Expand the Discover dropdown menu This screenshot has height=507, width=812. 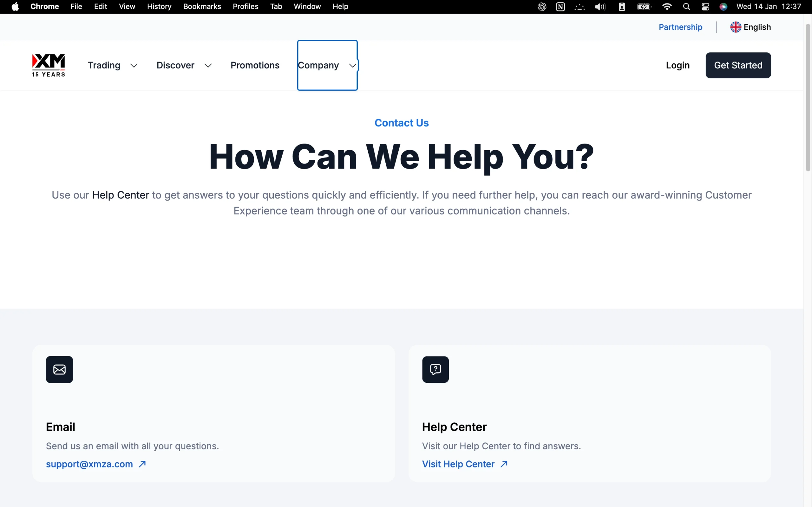click(x=184, y=65)
